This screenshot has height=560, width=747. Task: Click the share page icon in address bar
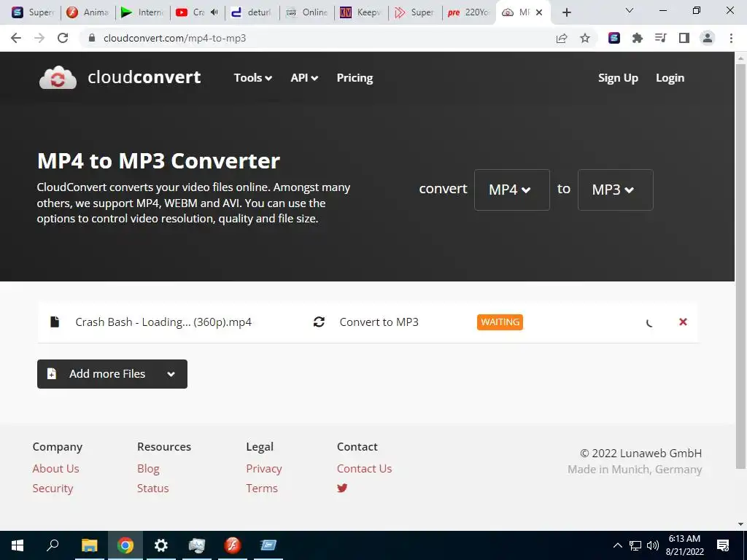pos(562,38)
